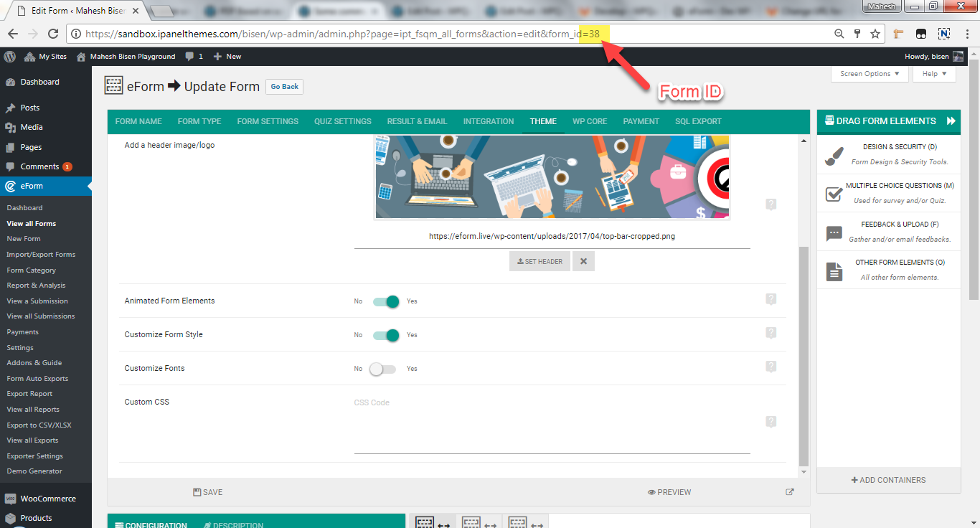The image size is (980, 528).
Task: Click Feedback & Upload speech bubble icon
Action: [834, 232]
